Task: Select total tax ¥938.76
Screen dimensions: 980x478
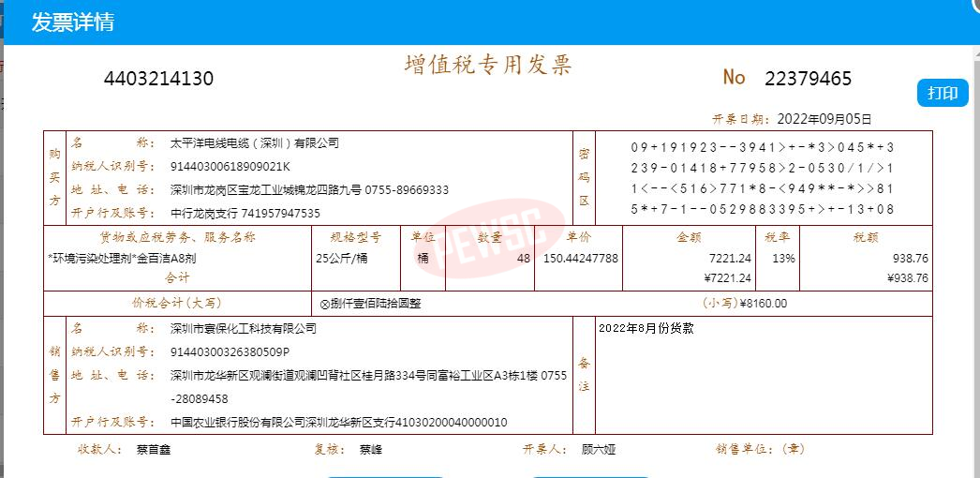Action: (x=908, y=278)
